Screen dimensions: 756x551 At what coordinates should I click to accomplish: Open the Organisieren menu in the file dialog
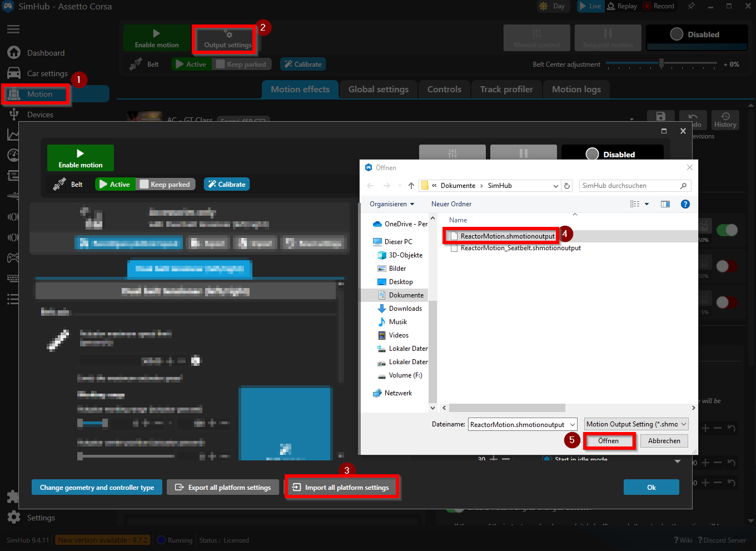[x=392, y=204]
